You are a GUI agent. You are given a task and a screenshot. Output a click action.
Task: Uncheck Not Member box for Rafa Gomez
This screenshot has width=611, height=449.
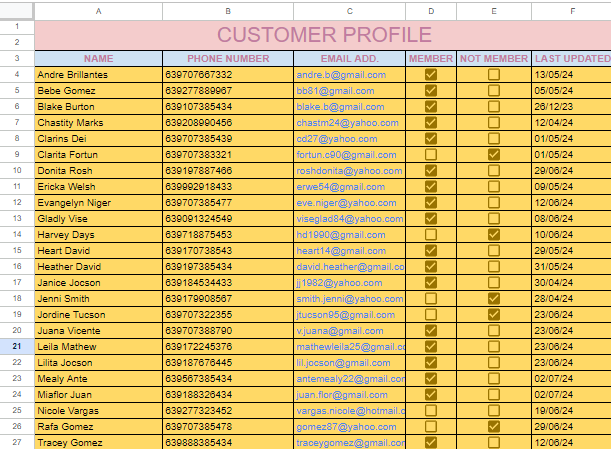(494, 426)
